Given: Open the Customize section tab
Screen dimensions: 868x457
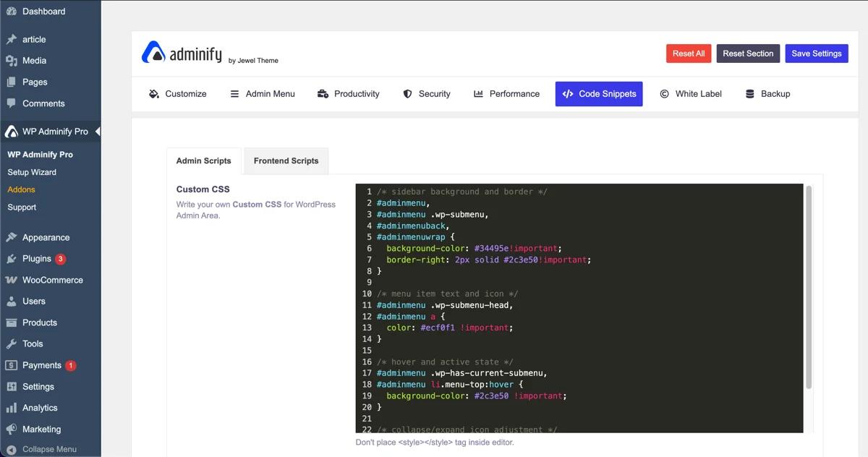Looking at the screenshot, I should pos(177,94).
